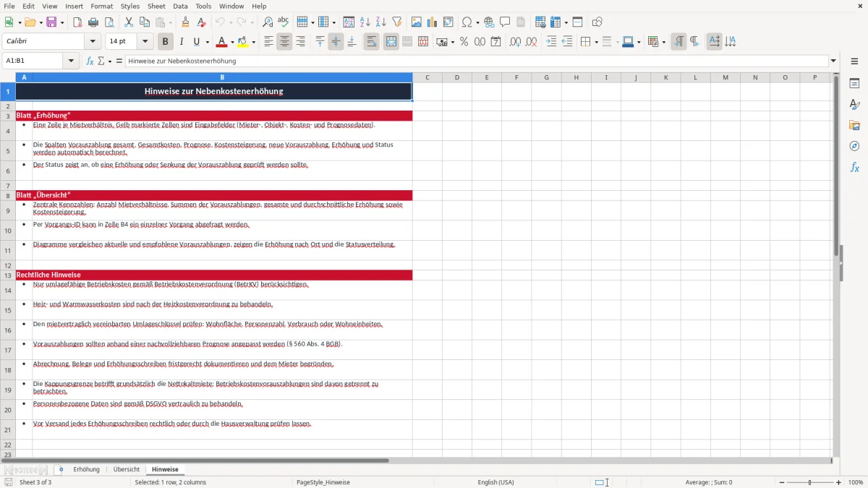This screenshot has width=868, height=488.
Task: Click the formula input line
Action: click(x=476, y=61)
